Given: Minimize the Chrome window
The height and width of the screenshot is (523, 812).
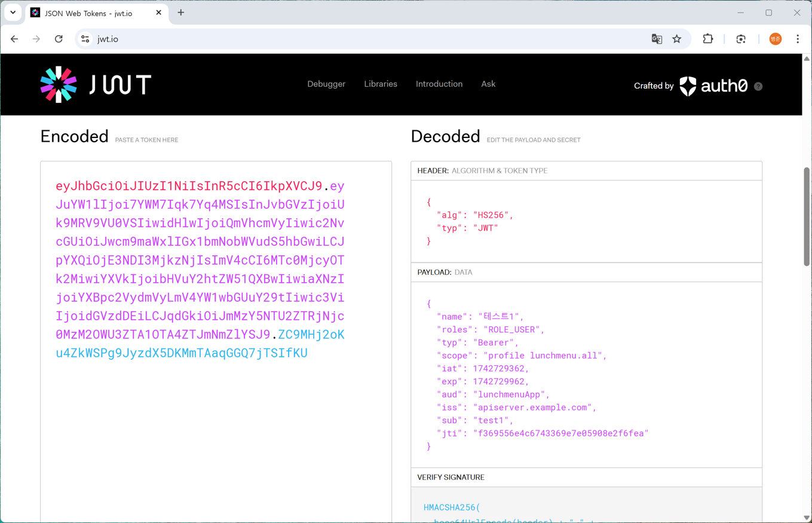Looking at the screenshot, I should point(740,13).
